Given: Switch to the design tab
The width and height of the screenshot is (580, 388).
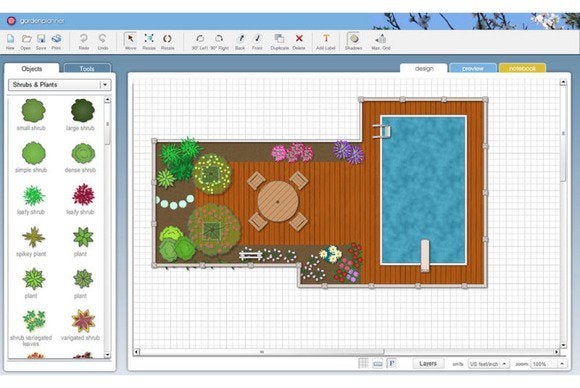Looking at the screenshot, I should (424, 68).
